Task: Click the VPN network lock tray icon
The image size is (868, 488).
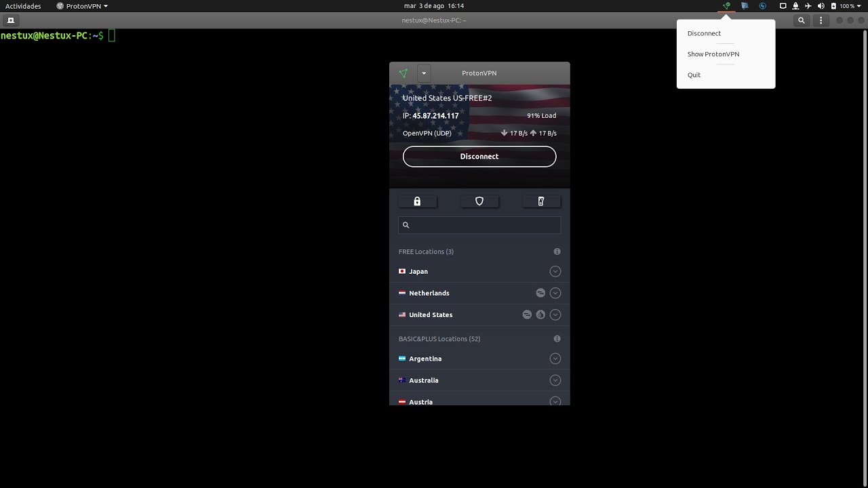Action: (x=795, y=6)
